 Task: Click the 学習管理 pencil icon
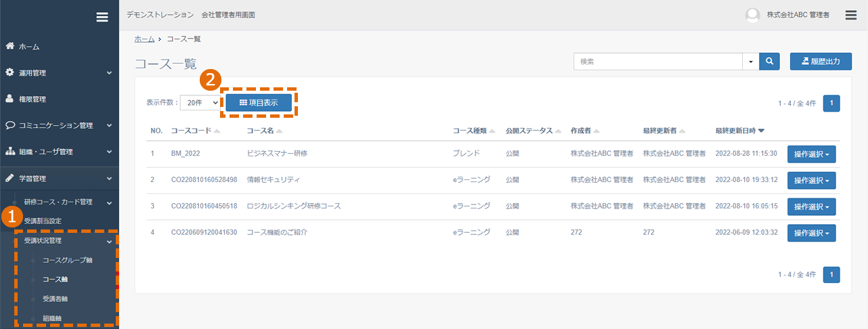[x=10, y=178]
